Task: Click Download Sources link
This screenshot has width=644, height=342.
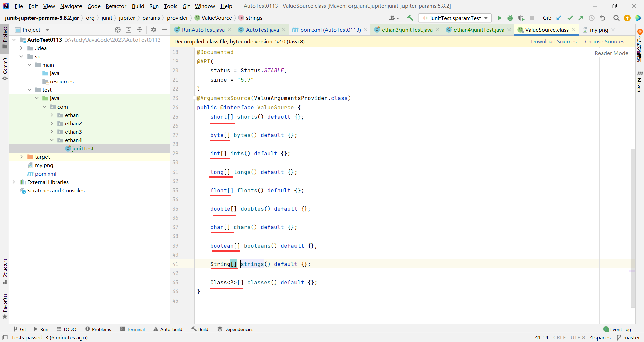Action: pyautogui.click(x=553, y=41)
